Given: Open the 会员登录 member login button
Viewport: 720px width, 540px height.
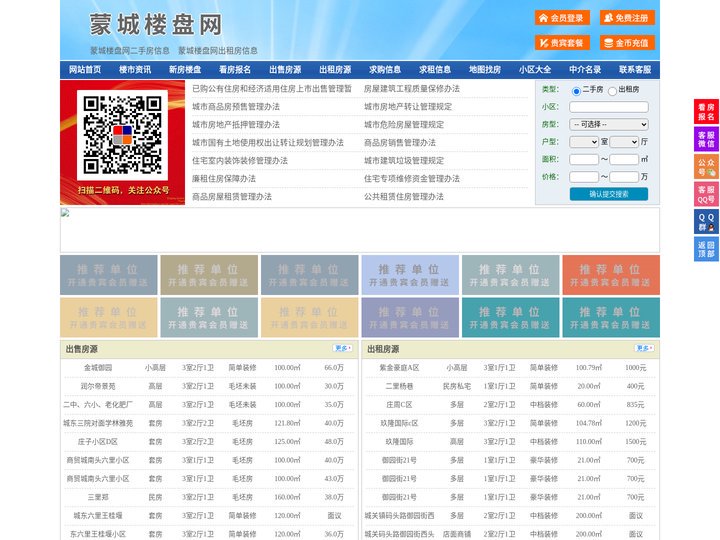Looking at the screenshot, I should click(x=562, y=18).
